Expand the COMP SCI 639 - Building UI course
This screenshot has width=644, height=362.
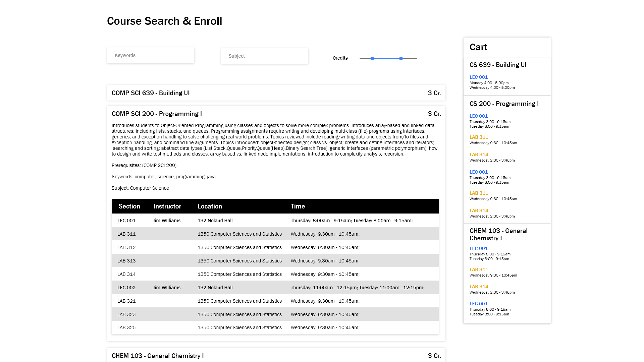(276, 93)
